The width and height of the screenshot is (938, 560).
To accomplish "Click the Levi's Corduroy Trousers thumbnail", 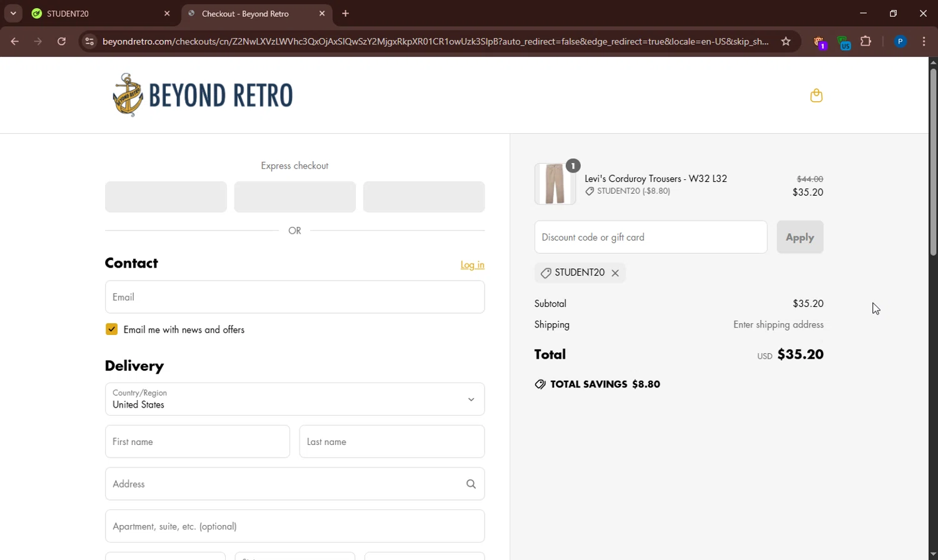I will pos(555,184).
